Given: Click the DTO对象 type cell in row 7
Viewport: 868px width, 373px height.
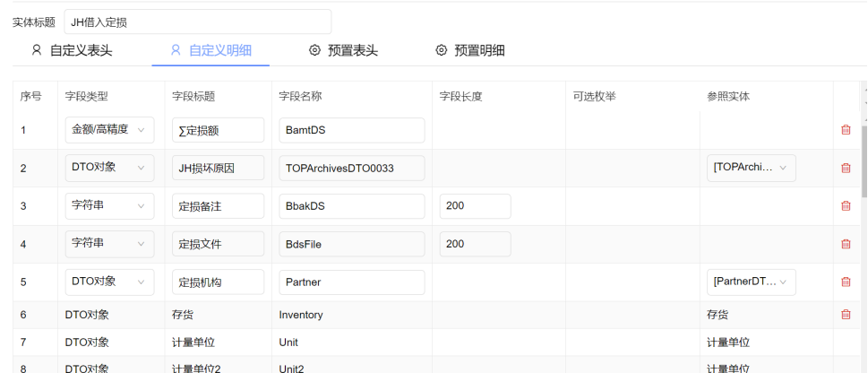Looking at the screenshot, I should click(x=111, y=343).
